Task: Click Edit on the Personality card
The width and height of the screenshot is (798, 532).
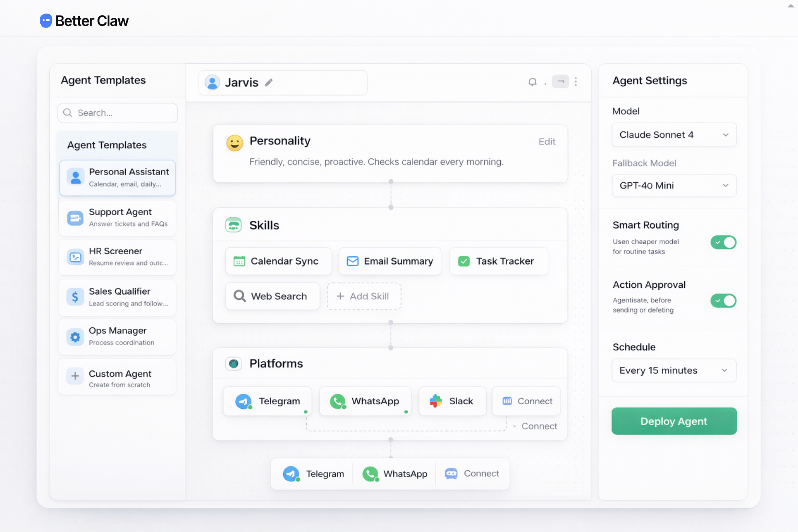Action: [x=546, y=141]
